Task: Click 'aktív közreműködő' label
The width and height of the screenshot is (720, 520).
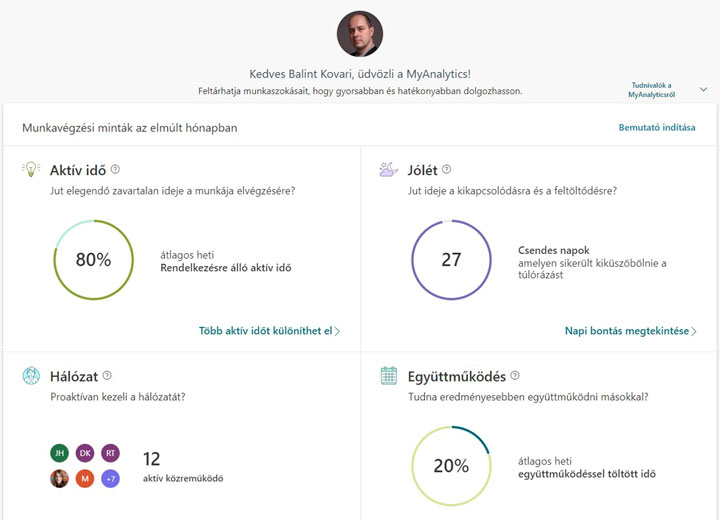Action: coord(183,478)
